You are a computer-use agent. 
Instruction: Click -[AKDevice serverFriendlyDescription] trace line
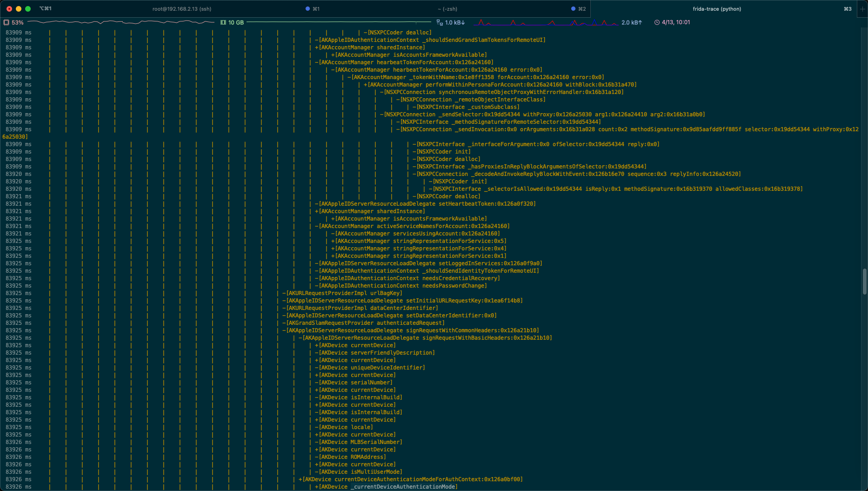point(374,353)
